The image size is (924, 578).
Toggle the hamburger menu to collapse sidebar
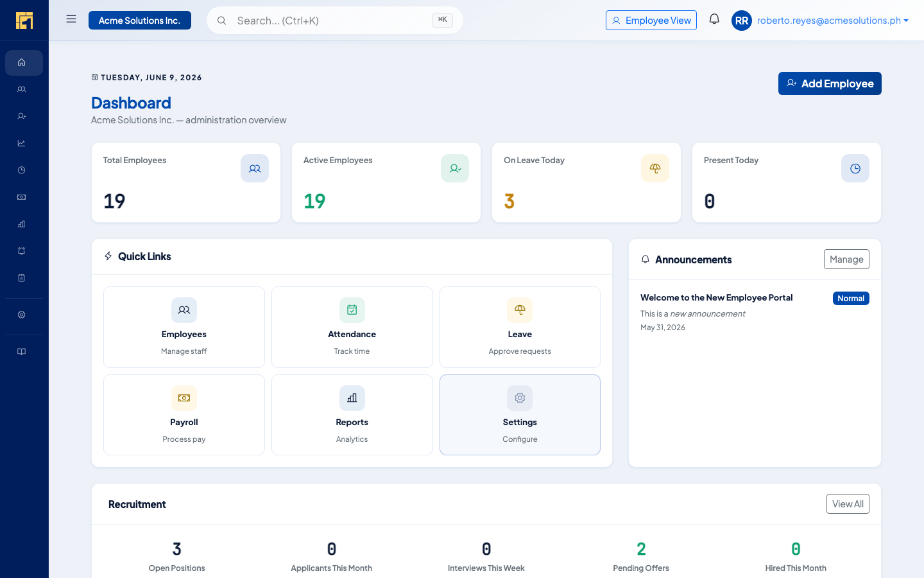point(71,19)
